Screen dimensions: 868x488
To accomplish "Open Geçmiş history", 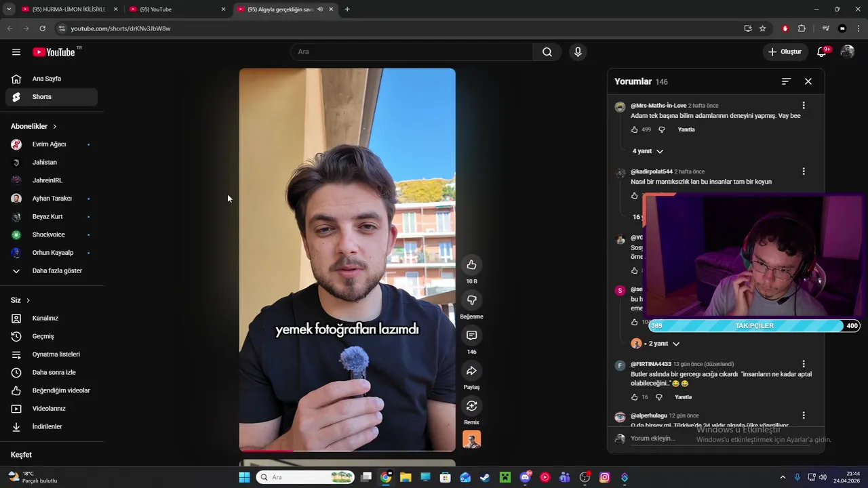I will click(52, 336).
